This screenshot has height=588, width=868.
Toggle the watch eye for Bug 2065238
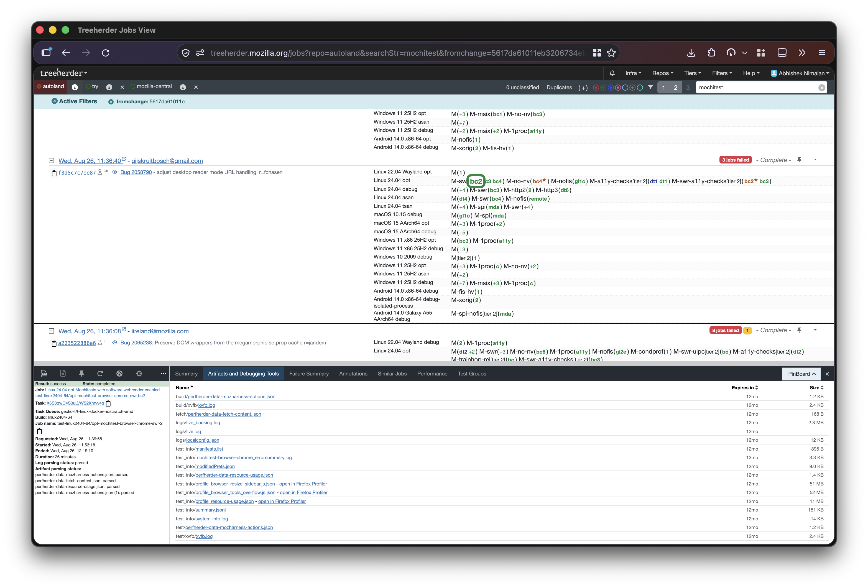click(x=115, y=342)
